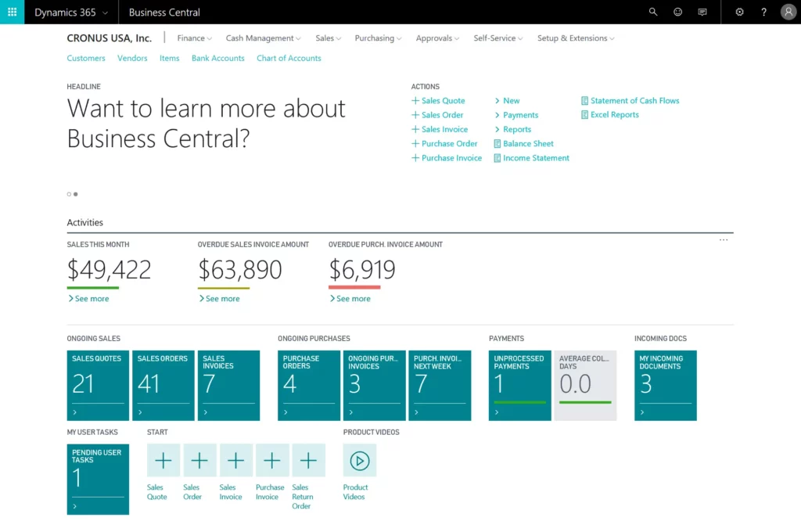Open the user profile avatar
The width and height of the screenshot is (801, 532).
tap(788, 12)
